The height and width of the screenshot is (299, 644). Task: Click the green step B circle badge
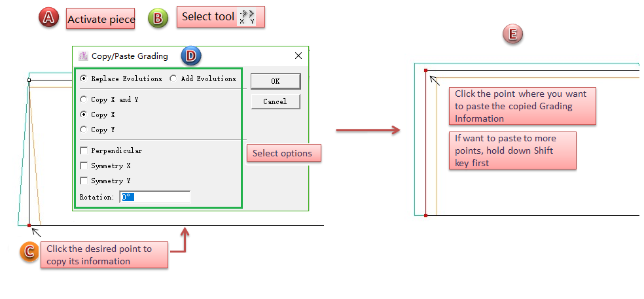pos(158,18)
